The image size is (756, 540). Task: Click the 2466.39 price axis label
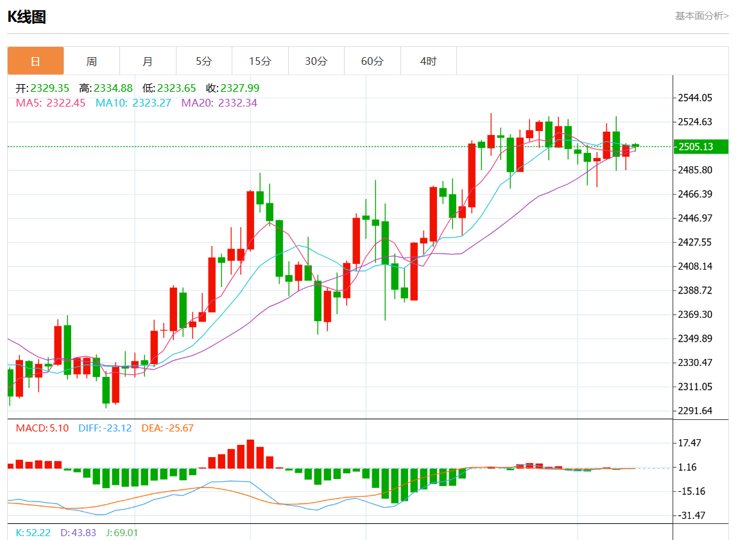click(695, 194)
